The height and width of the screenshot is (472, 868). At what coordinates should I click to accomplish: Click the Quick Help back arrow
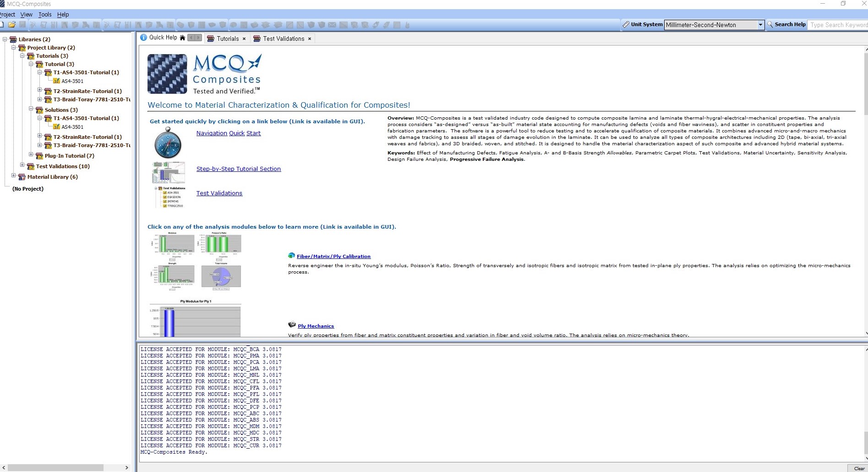(191, 38)
